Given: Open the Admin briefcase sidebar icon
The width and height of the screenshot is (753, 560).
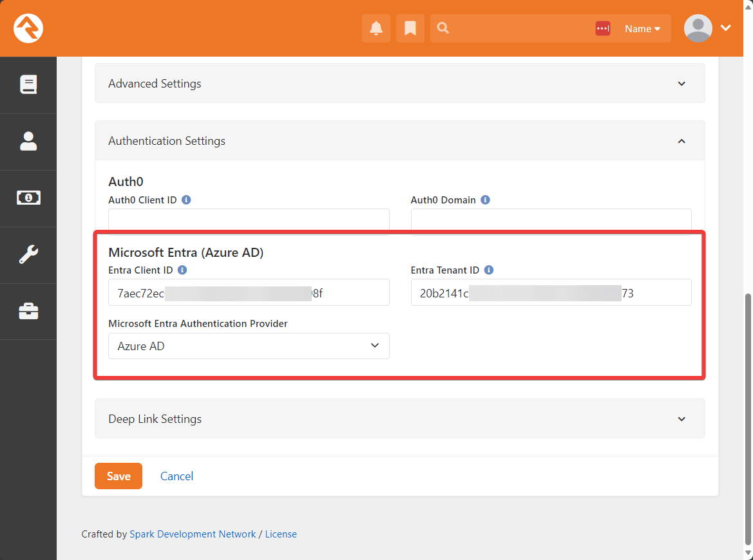Looking at the screenshot, I should click(x=28, y=311).
